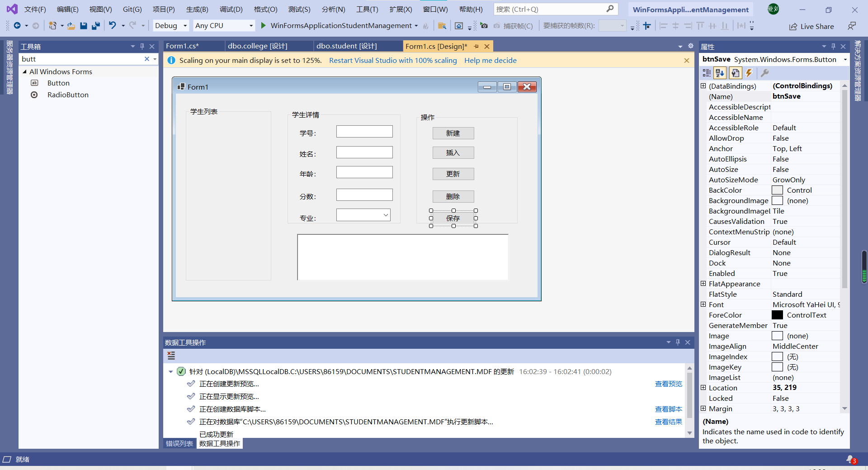Click the 查看预览 link

coord(669,384)
